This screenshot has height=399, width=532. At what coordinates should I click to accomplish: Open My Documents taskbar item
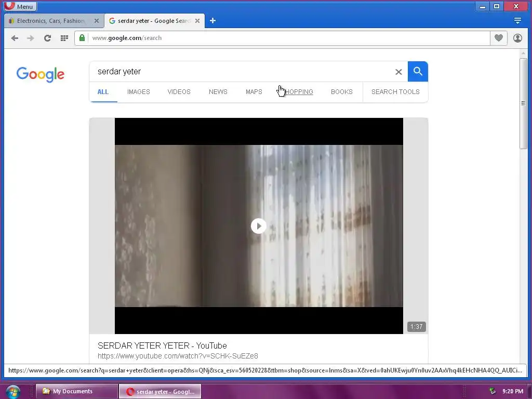point(77,391)
